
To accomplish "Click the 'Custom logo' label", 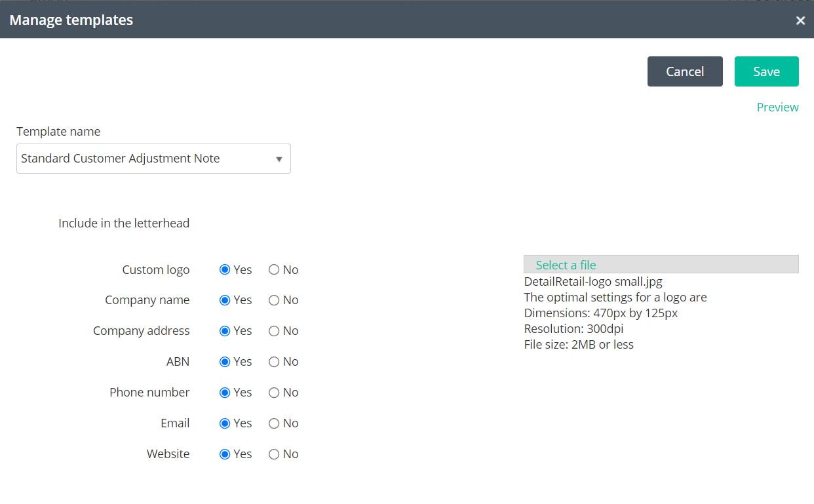I will [156, 270].
